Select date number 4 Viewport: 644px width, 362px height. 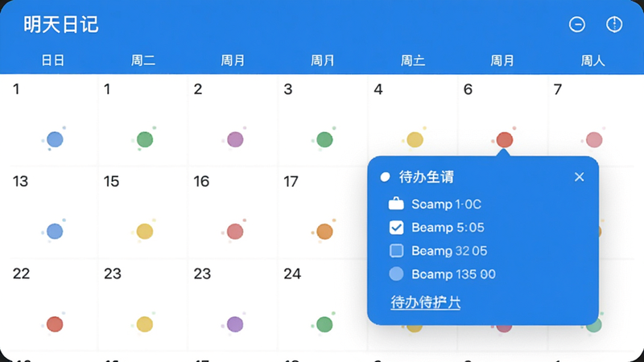click(378, 89)
